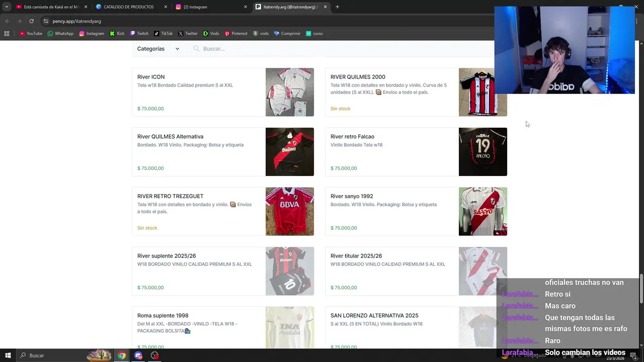The width and height of the screenshot is (644, 362).
Task: Open the YouTube bookmark
Action: [x=31, y=34]
